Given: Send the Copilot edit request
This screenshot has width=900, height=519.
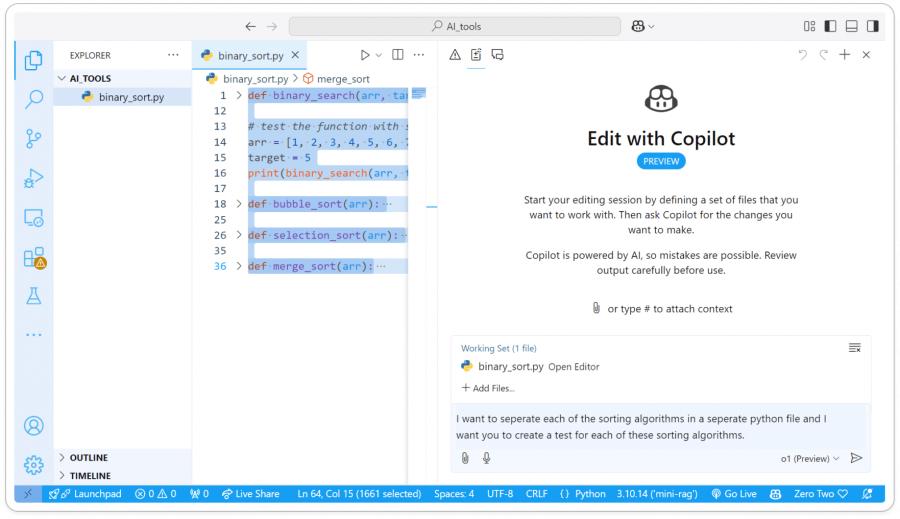Looking at the screenshot, I should 856,458.
